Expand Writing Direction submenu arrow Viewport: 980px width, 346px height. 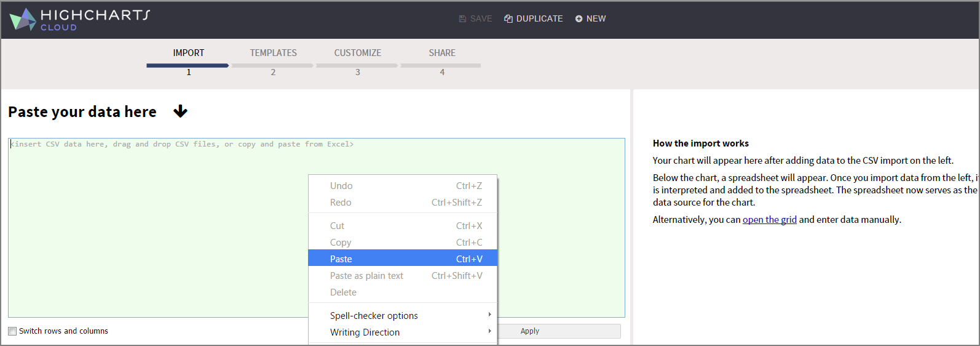tap(489, 331)
